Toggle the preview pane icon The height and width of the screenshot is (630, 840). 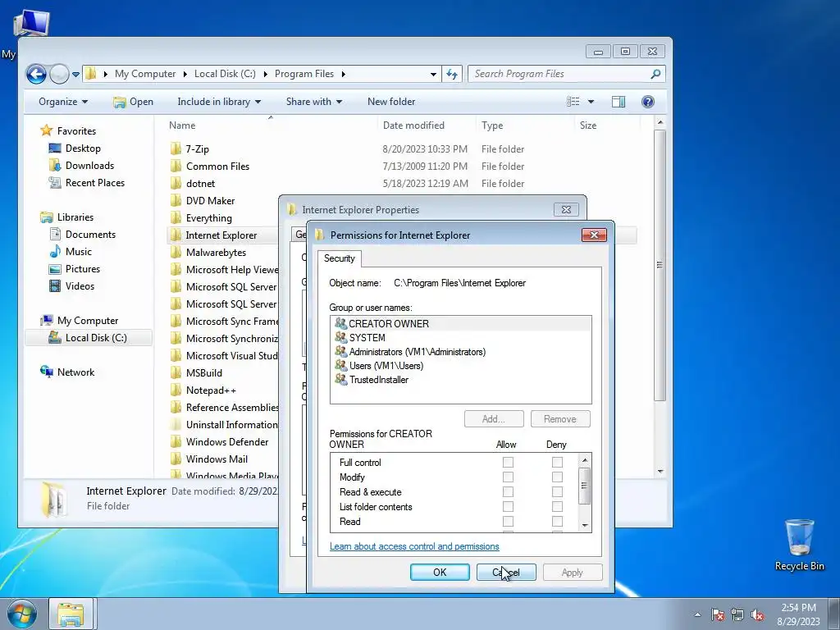[619, 102]
